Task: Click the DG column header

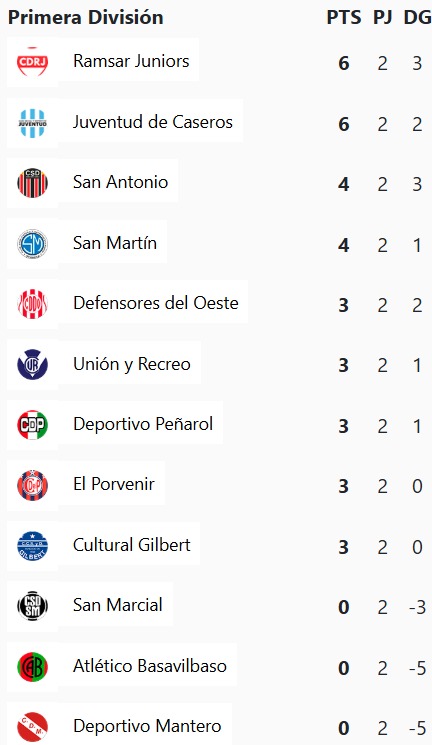Action: click(x=417, y=18)
